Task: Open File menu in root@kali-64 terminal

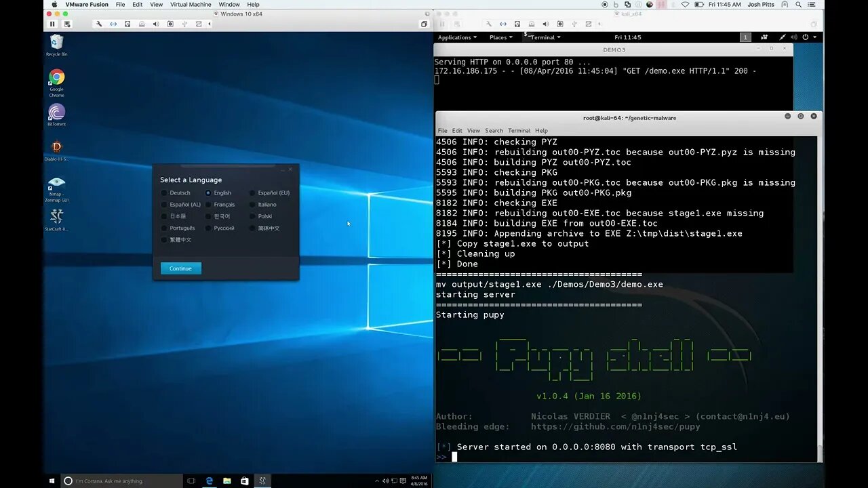Action: [x=442, y=131]
